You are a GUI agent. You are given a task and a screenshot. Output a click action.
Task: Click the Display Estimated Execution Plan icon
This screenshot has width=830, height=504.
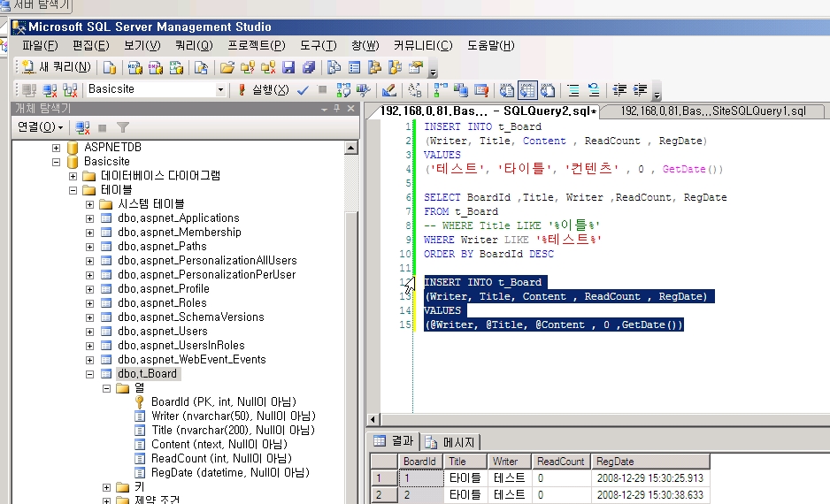point(343,90)
